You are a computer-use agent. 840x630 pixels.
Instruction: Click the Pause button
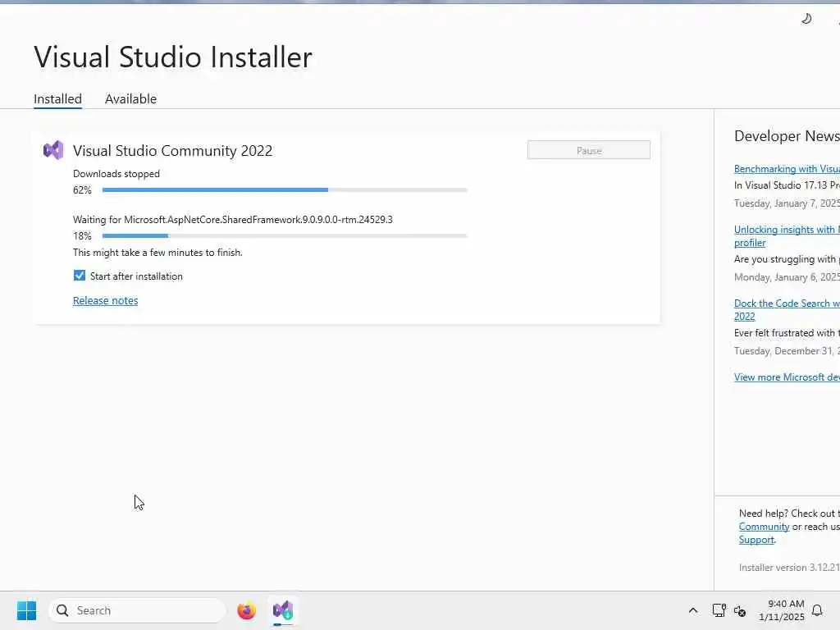point(589,150)
